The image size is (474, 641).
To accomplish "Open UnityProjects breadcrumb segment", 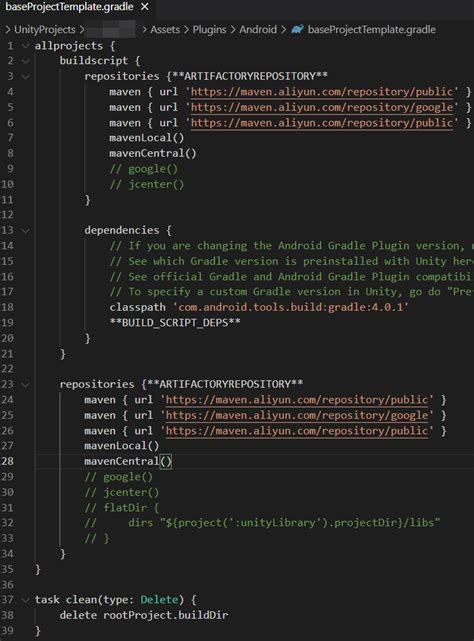I will [x=45, y=29].
